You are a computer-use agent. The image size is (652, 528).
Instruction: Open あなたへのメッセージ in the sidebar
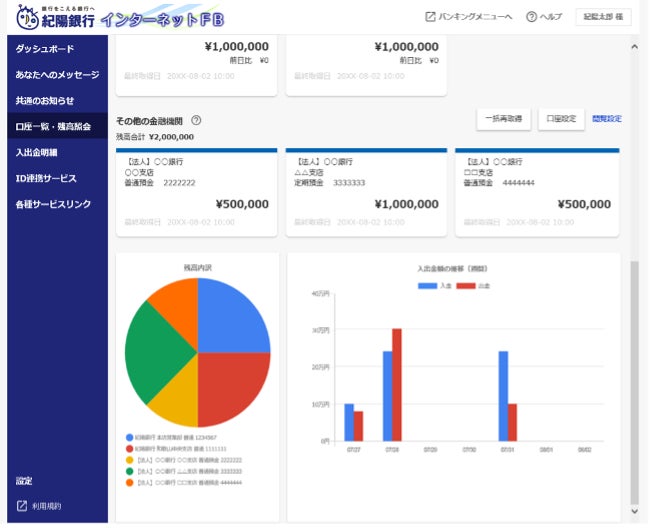tap(57, 75)
